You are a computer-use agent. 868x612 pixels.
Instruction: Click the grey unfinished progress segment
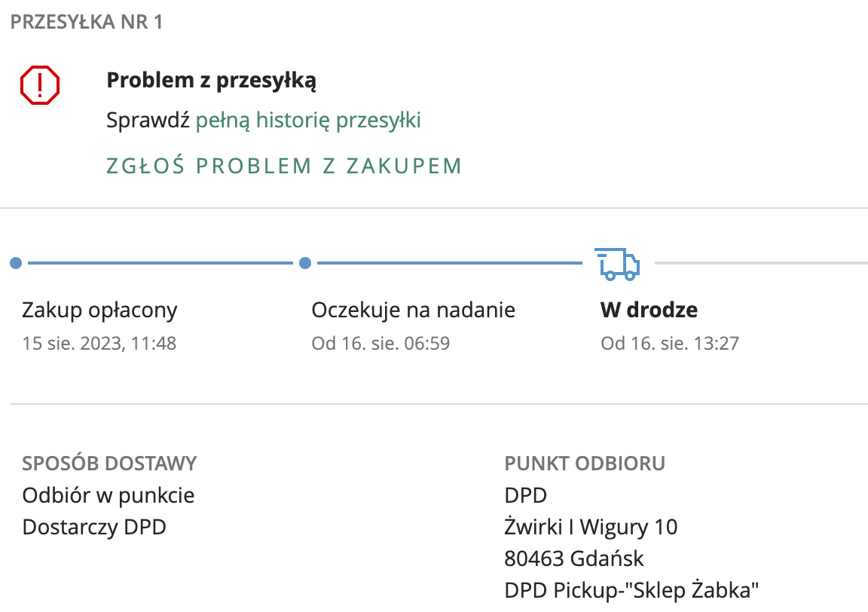(x=761, y=263)
